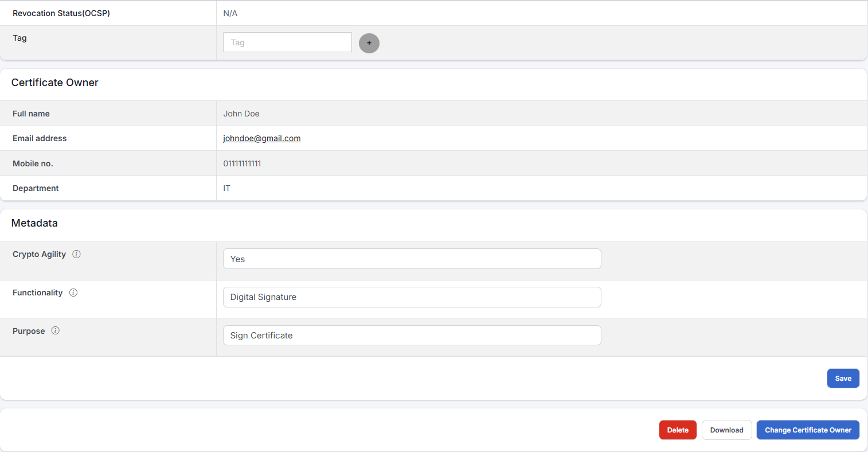868x452 pixels.
Task: Click the Revocation Status(OCSP) N/A value
Action: pyautogui.click(x=230, y=13)
